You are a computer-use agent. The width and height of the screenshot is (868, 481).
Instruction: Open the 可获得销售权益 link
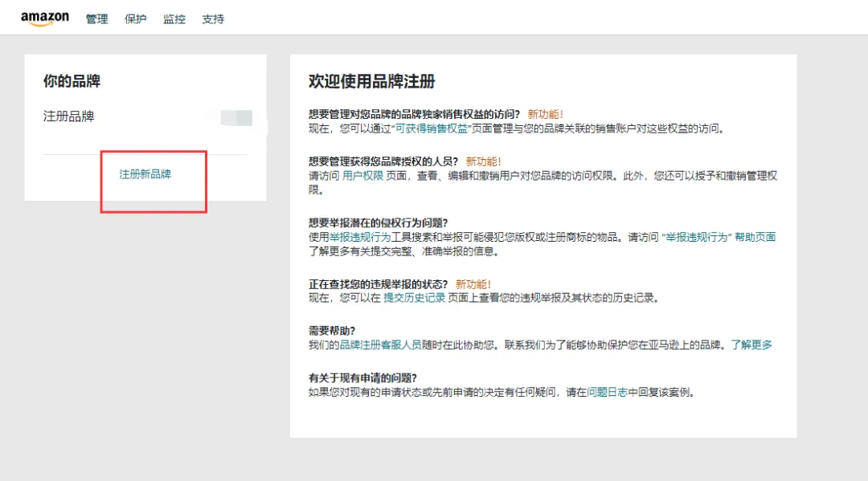432,128
